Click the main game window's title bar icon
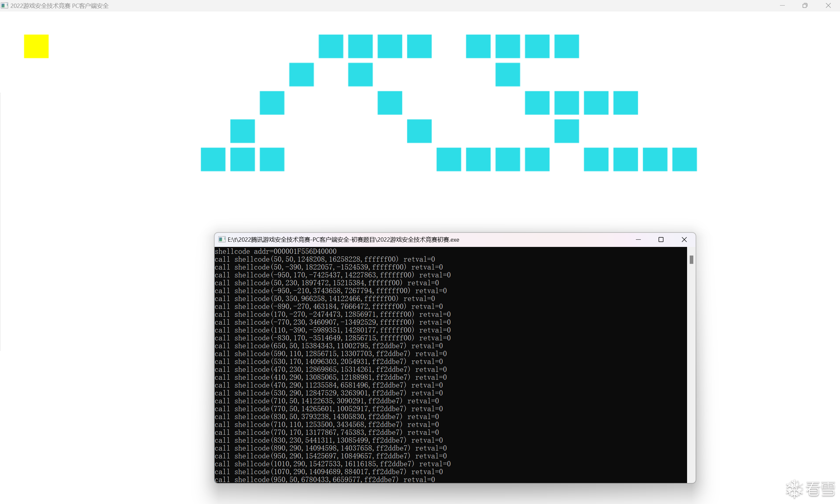The width and height of the screenshot is (840, 504). click(4, 6)
